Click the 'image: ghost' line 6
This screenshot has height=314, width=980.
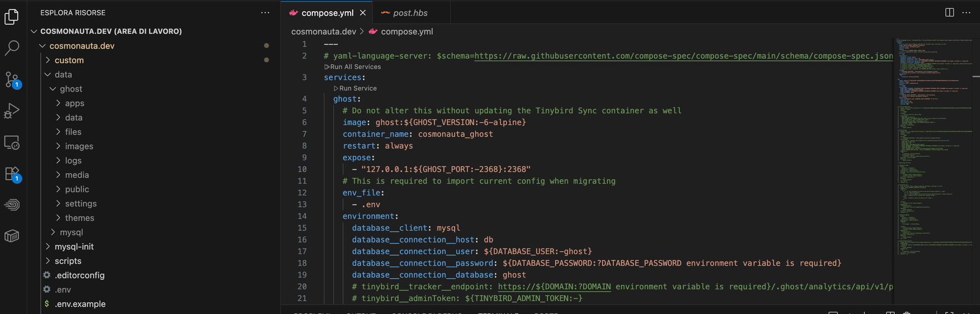434,122
